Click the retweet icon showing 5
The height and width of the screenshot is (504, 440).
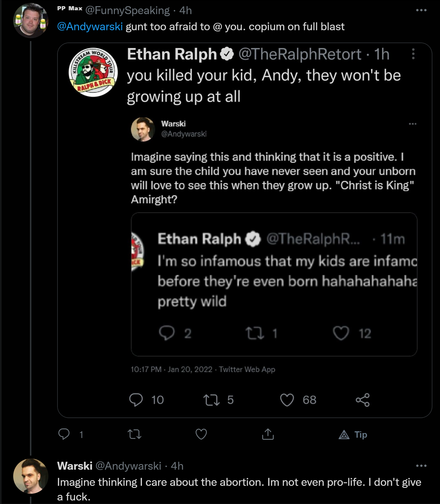[x=211, y=400]
